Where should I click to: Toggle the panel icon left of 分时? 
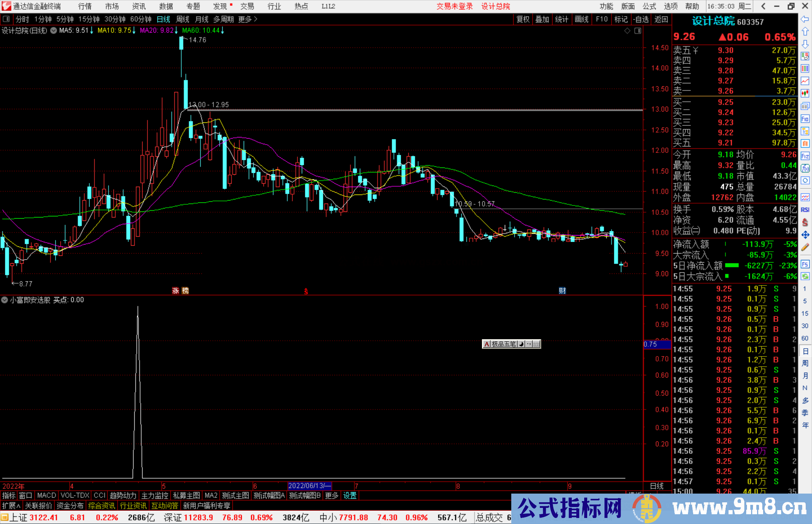[6, 19]
